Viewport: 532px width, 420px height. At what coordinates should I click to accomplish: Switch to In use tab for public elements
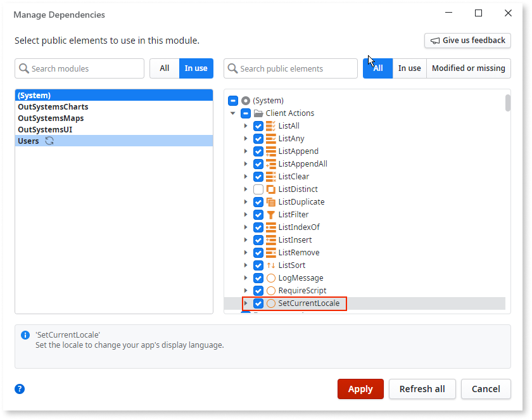coord(409,68)
